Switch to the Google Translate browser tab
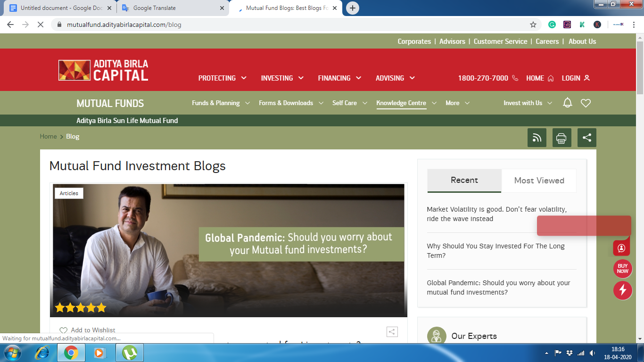This screenshot has width=644, height=362. tap(173, 8)
